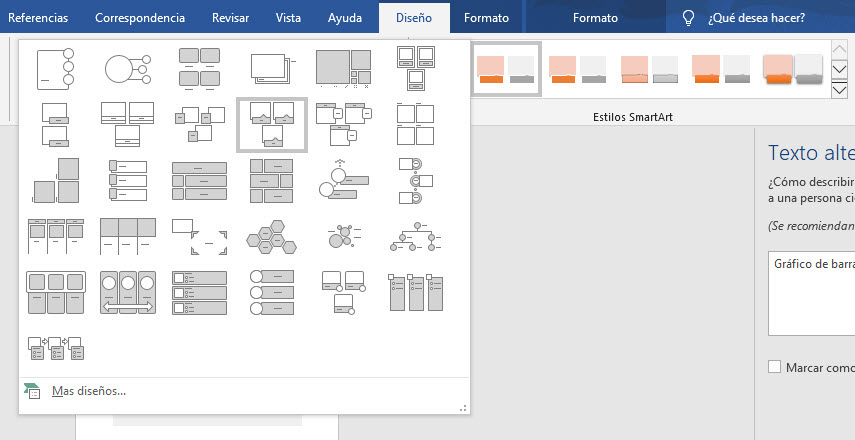The height and width of the screenshot is (440, 855).
Task: Switch to the Revisar tab
Action: pos(231,18)
